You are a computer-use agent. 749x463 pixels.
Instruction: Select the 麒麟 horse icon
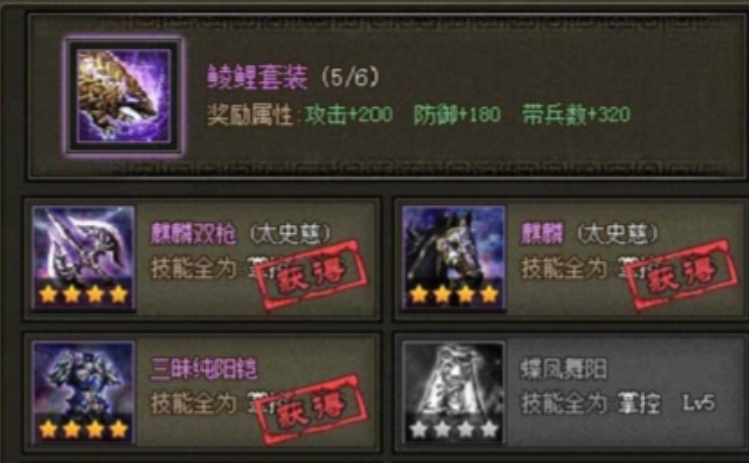[x=454, y=258]
